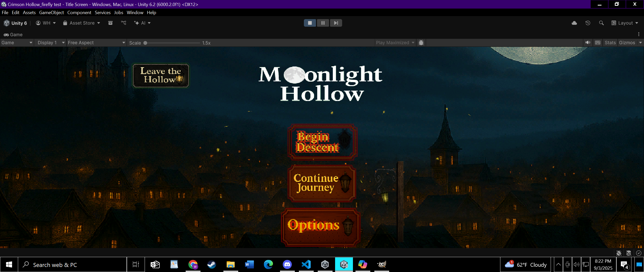Screen dimensions: 644x272
Task: Open Version Control branch icon
Action: (x=124, y=23)
